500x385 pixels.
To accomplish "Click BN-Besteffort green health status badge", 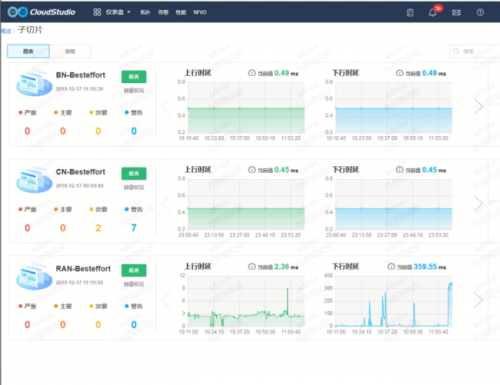I will pyautogui.click(x=134, y=77).
